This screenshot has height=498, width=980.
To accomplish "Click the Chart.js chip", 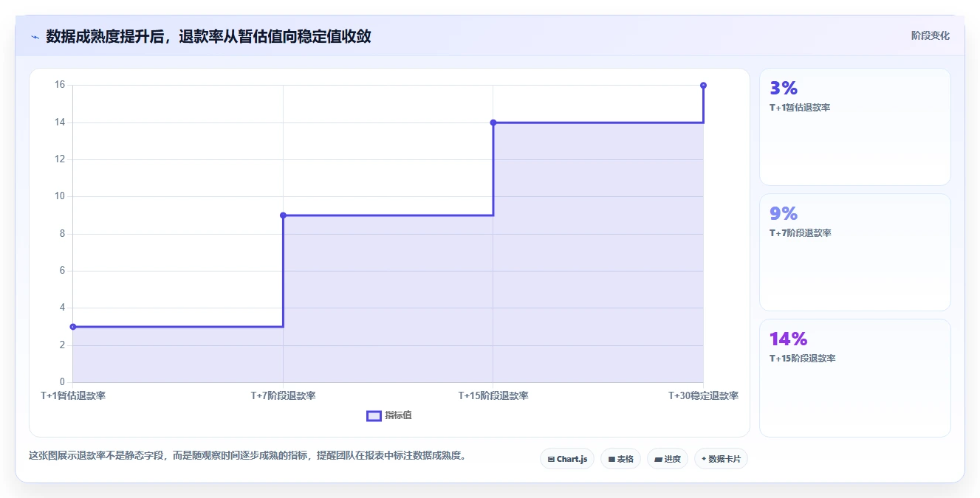I will 567,459.
